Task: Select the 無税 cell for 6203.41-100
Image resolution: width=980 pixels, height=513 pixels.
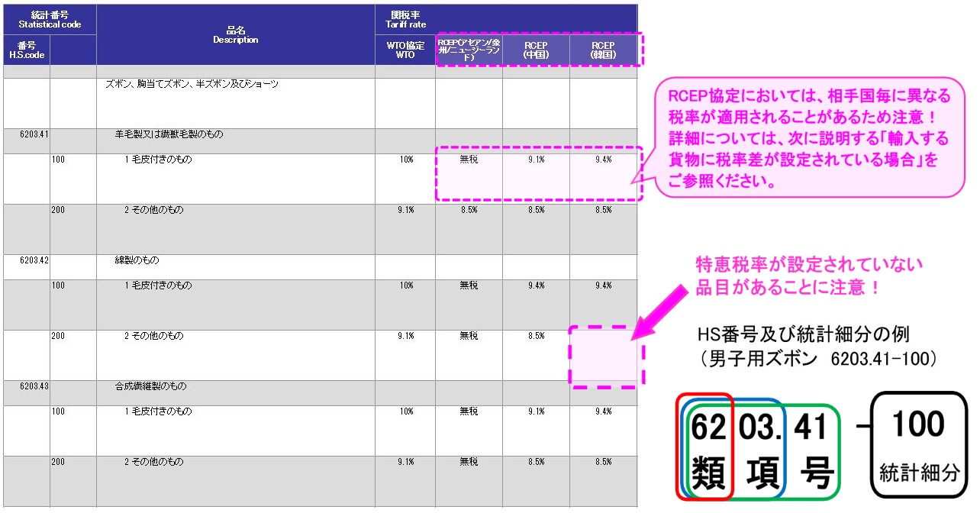Action: click(x=469, y=160)
